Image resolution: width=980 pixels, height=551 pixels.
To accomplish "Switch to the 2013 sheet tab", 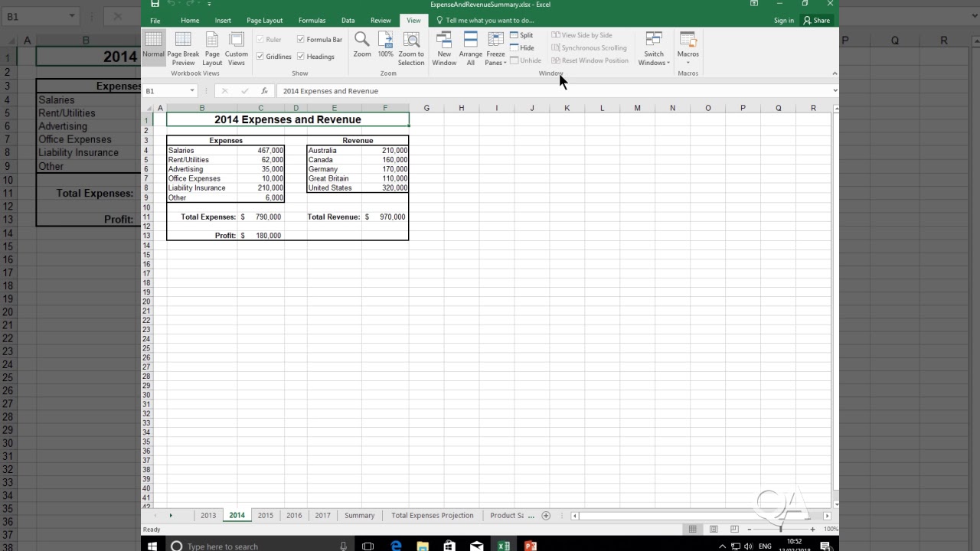I will click(x=208, y=516).
